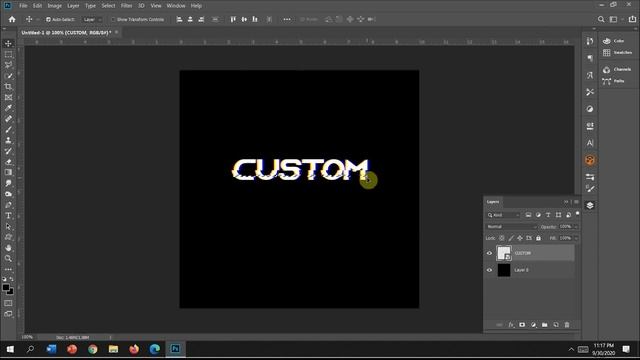Open the Layer menu
Image resolution: width=640 pixels, height=360 pixels.
click(73, 6)
